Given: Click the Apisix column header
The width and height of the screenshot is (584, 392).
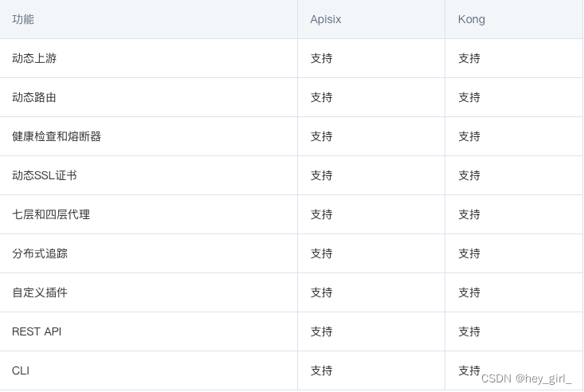Looking at the screenshot, I should [326, 19].
